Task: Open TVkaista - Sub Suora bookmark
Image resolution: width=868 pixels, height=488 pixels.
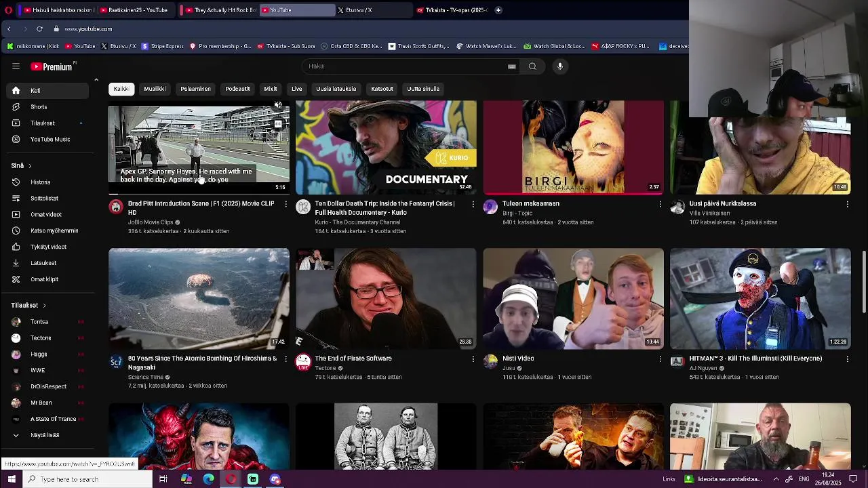Action: (286, 46)
